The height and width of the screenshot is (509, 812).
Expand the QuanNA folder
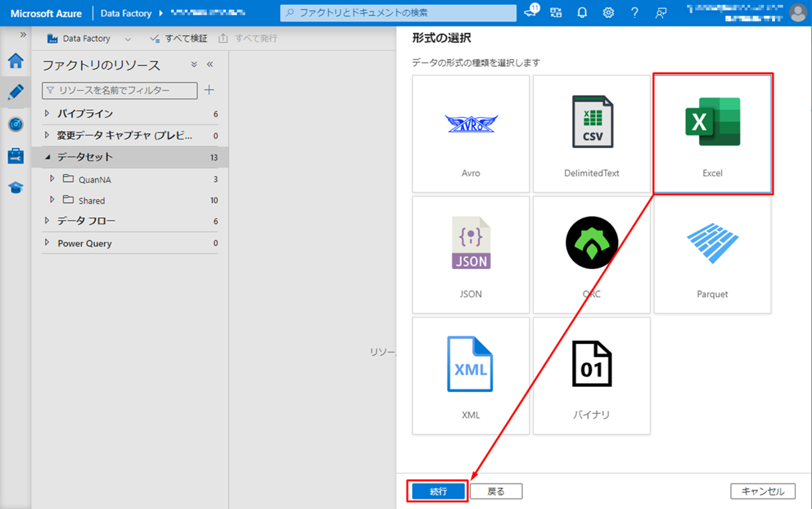click(x=52, y=179)
